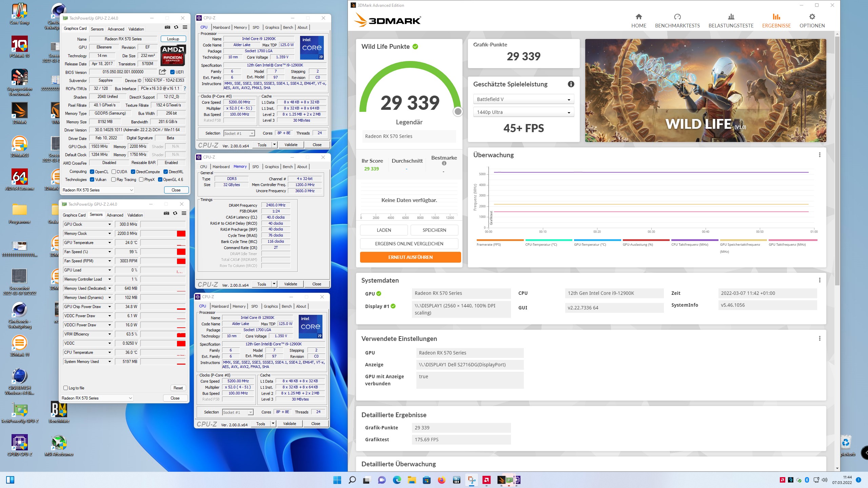Switch to the Mainboard tab in top CPU-Z window

pyautogui.click(x=221, y=27)
